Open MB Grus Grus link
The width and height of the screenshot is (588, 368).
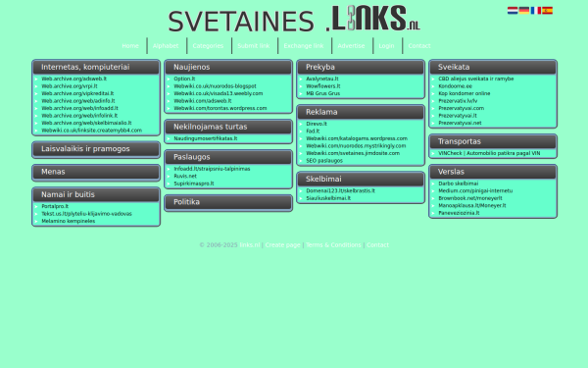pos(322,94)
